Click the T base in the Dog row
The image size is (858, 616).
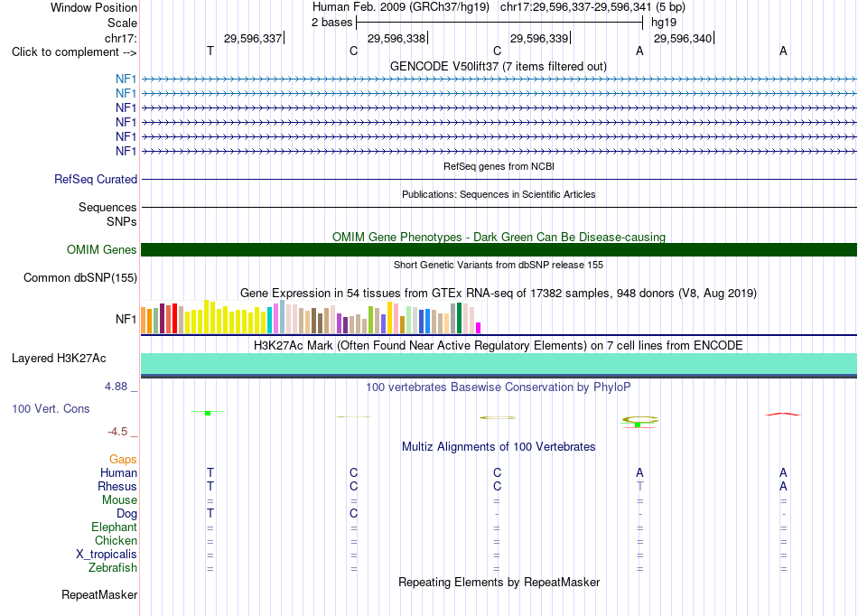[x=210, y=513]
